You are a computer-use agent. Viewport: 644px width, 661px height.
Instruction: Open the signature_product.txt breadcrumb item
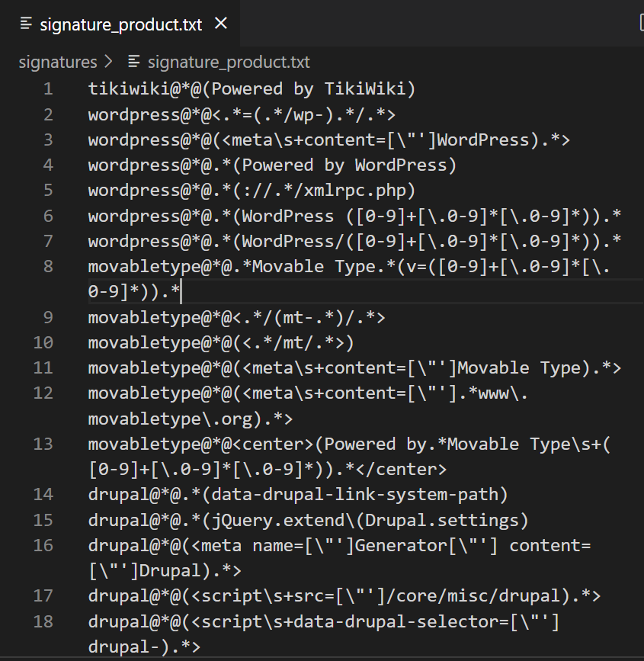pos(229,62)
